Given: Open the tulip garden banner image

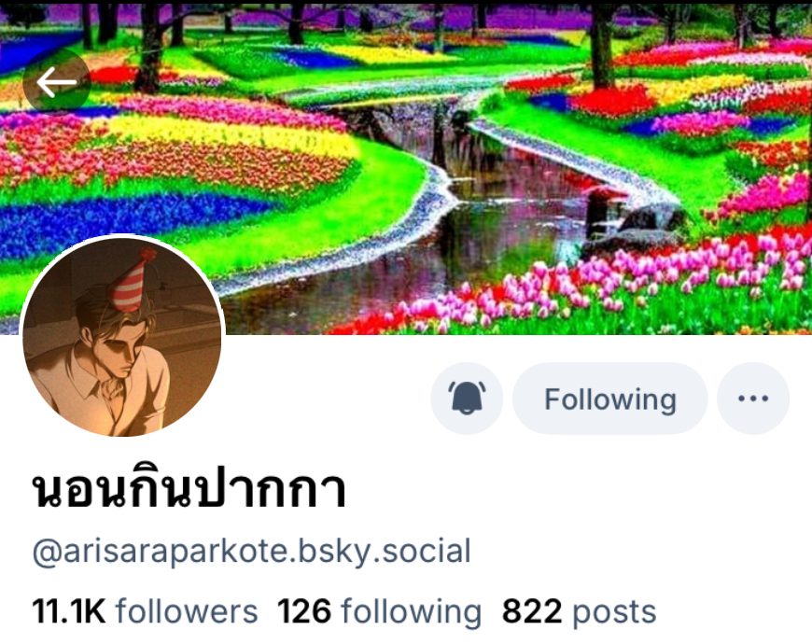Looking at the screenshot, I should point(406,167).
